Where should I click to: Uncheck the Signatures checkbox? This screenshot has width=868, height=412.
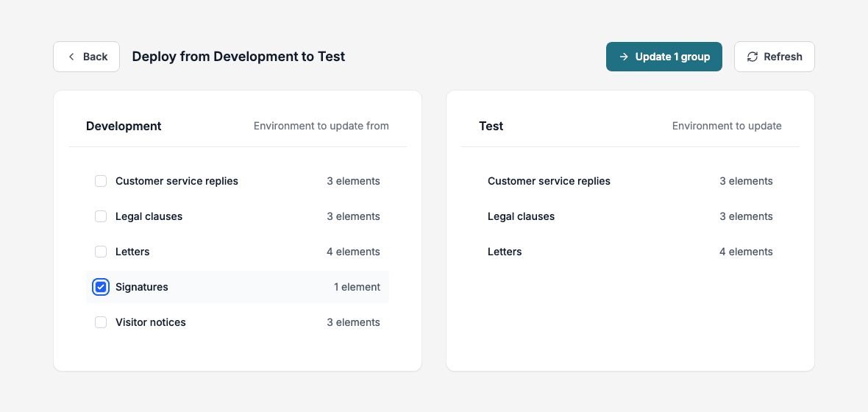point(101,287)
